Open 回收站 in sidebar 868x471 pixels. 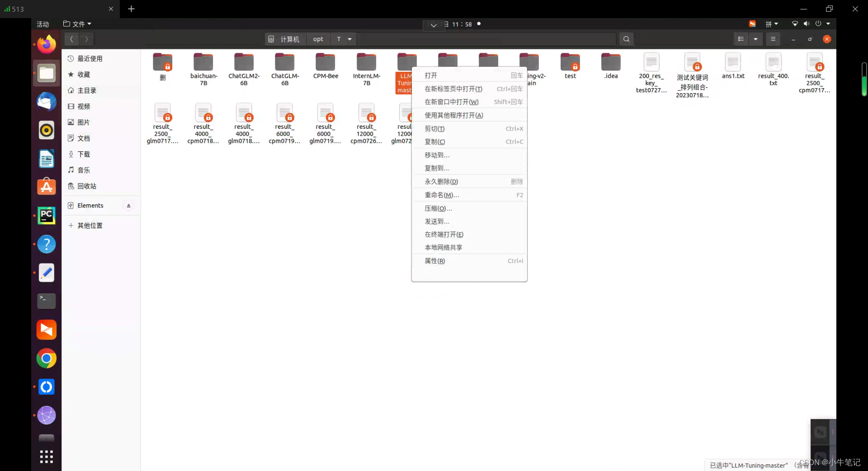101,186
